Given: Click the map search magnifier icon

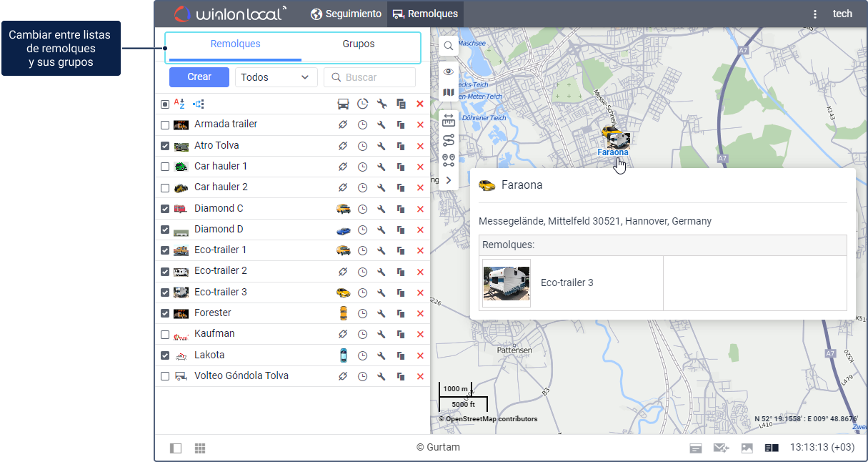Looking at the screenshot, I should tap(449, 46).
